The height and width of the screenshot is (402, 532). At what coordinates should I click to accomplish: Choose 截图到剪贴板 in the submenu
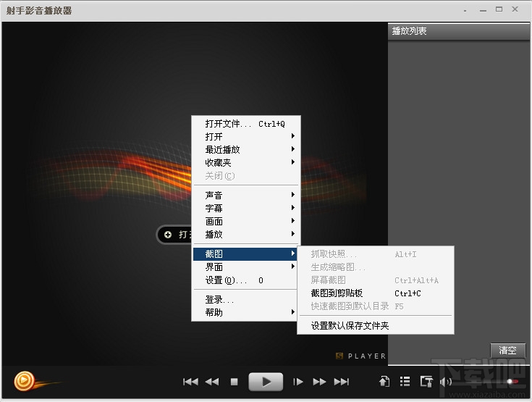coord(376,293)
